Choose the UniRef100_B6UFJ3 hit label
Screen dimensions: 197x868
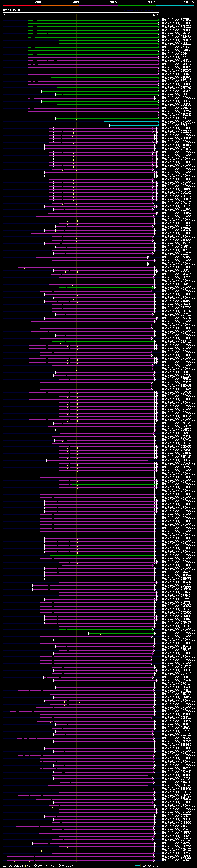coord(177,94)
